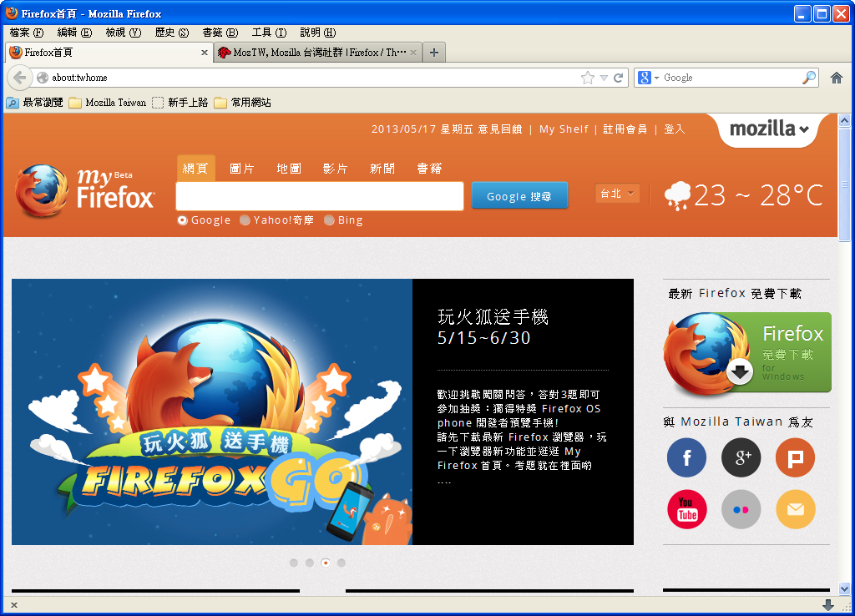The height and width of the screenshot is (616, 855).
Task: Click the yellow email envelope icon
Action: point(795,509)
